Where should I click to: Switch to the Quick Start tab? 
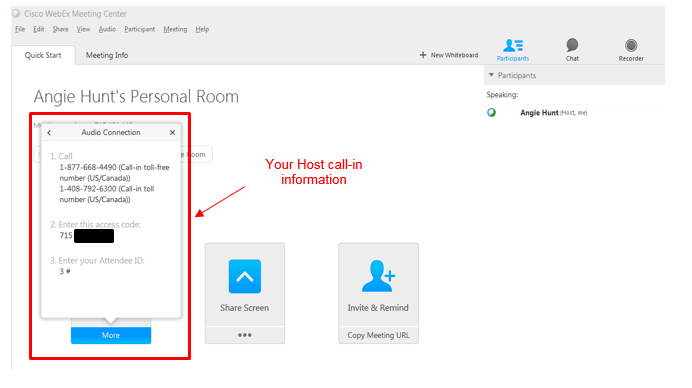43,55
